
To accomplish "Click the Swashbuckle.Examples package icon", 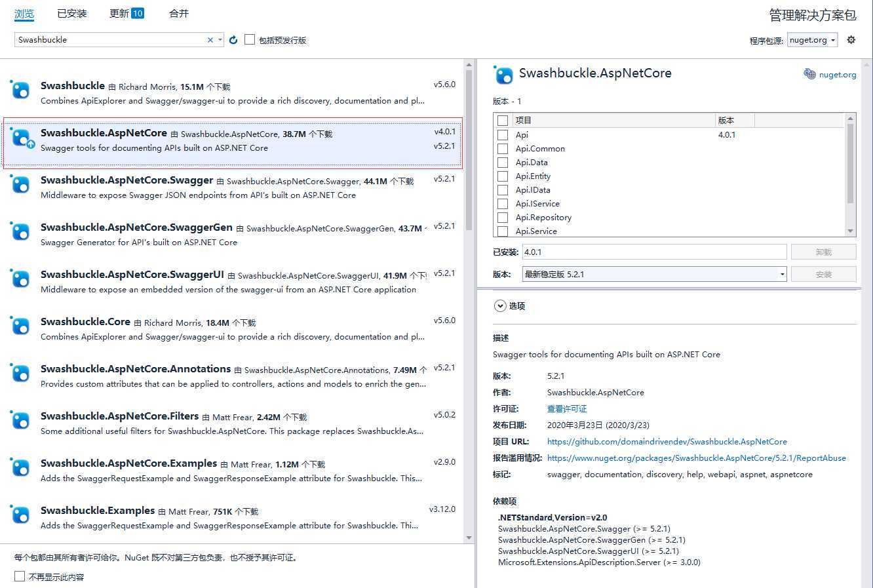I will 20,514.
